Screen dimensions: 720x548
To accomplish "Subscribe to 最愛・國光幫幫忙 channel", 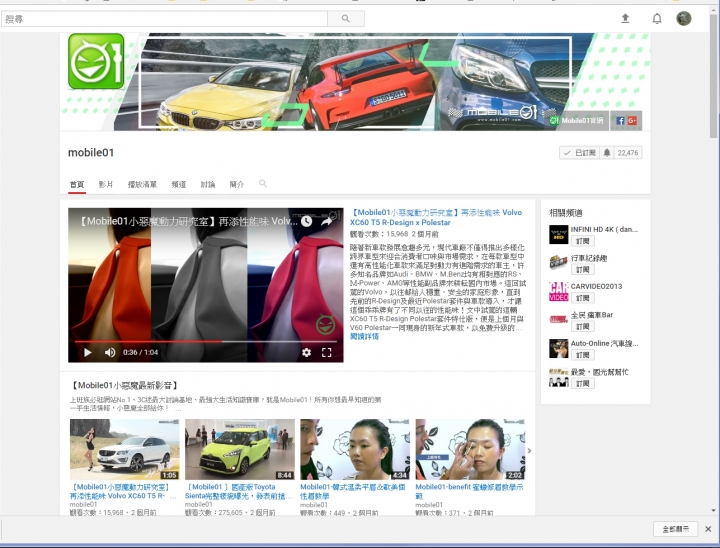I will pyautogui.click(x=583, y=384).
